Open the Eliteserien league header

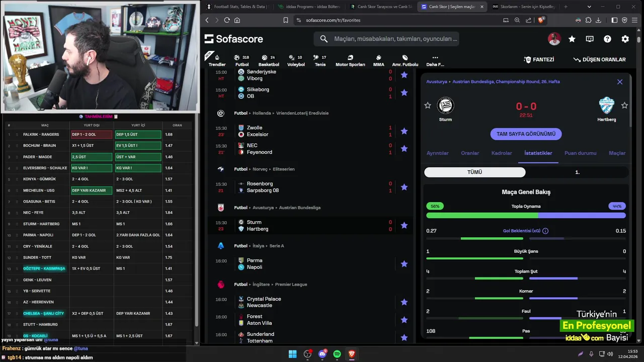point(283,169)
